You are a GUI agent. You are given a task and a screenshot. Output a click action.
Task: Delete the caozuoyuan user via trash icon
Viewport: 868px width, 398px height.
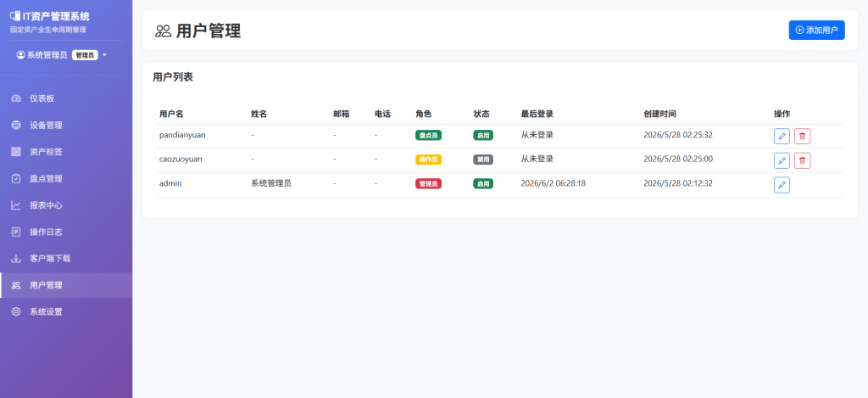[802, 160]
